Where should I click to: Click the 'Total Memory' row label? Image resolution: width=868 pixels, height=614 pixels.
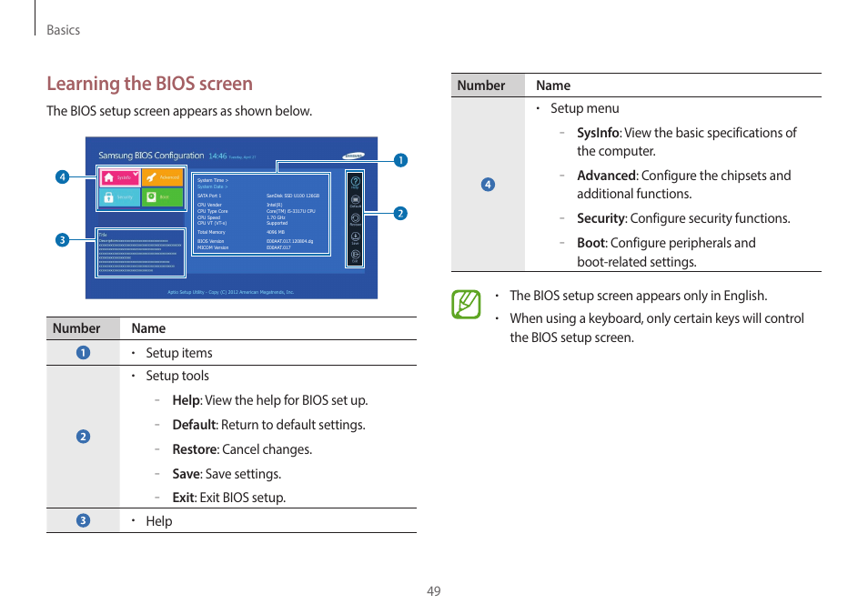coord(211,232)
